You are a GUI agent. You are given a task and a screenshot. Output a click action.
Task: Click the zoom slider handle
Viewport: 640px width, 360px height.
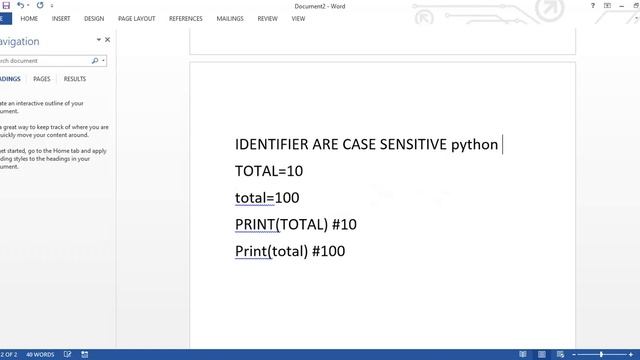(x=601, y=354)
